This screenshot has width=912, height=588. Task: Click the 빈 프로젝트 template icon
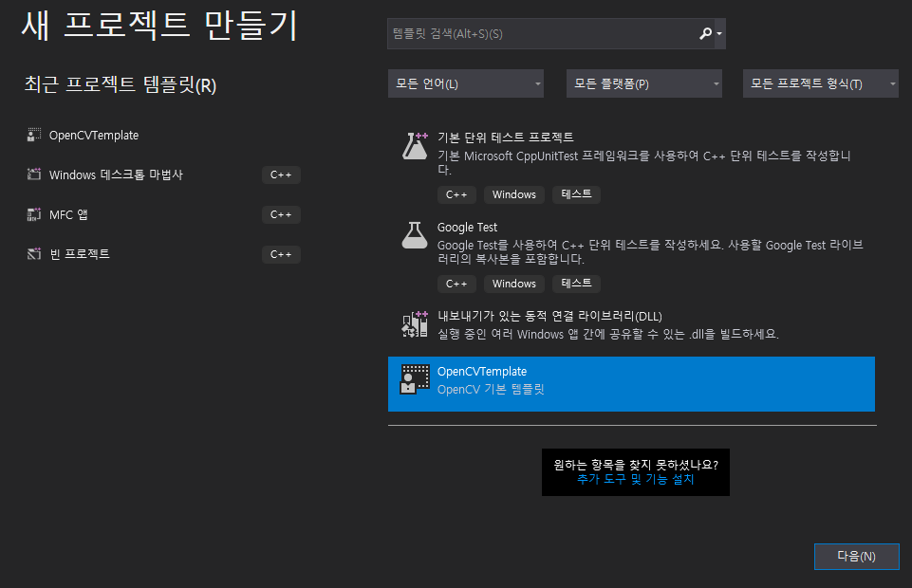pyautogui.click(x=34, y=254)
